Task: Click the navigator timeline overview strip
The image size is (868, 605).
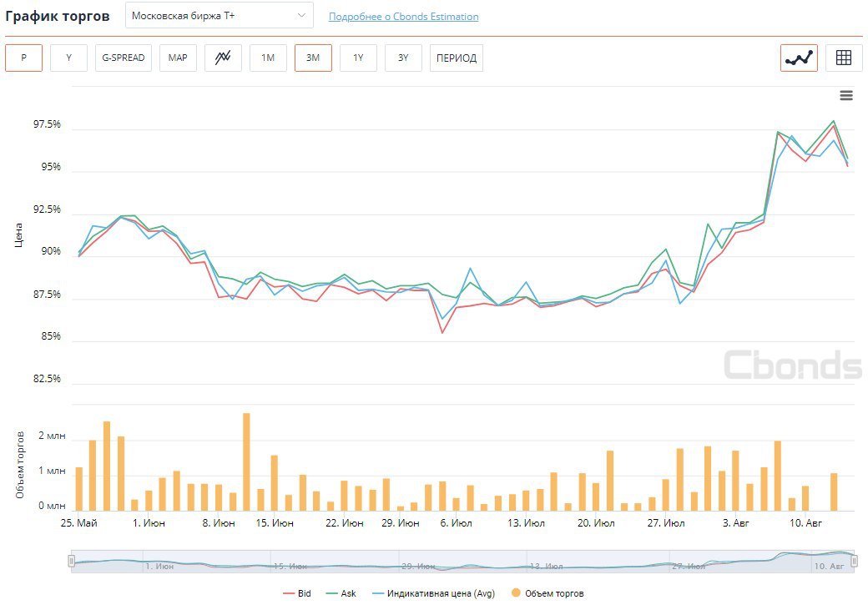Action: pos(462,562)
